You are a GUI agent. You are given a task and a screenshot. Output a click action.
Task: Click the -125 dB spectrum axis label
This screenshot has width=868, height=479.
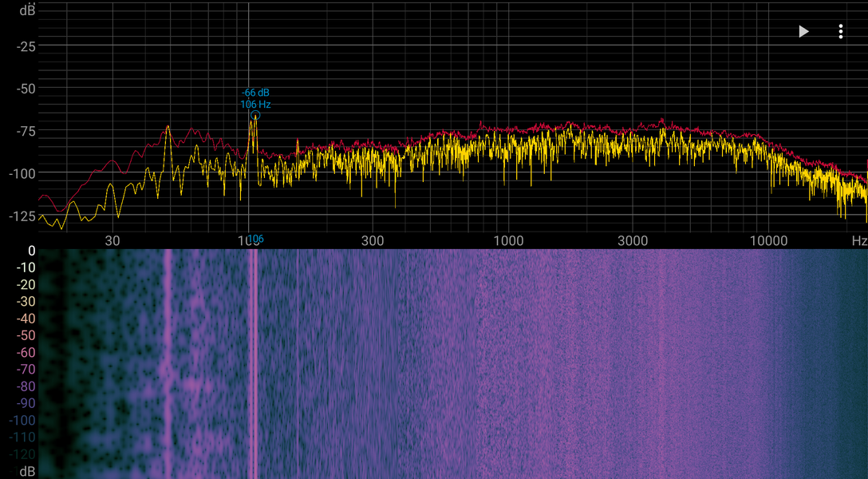(22, 216)
